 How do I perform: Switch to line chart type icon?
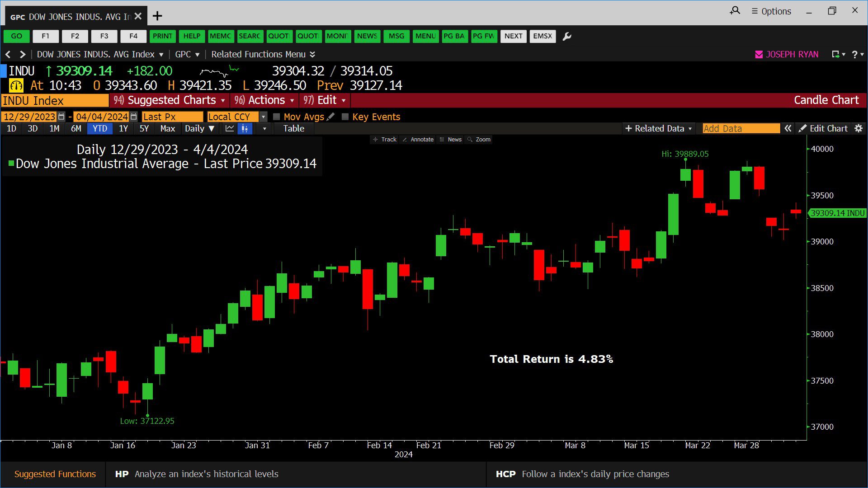(x=230, y=128)
